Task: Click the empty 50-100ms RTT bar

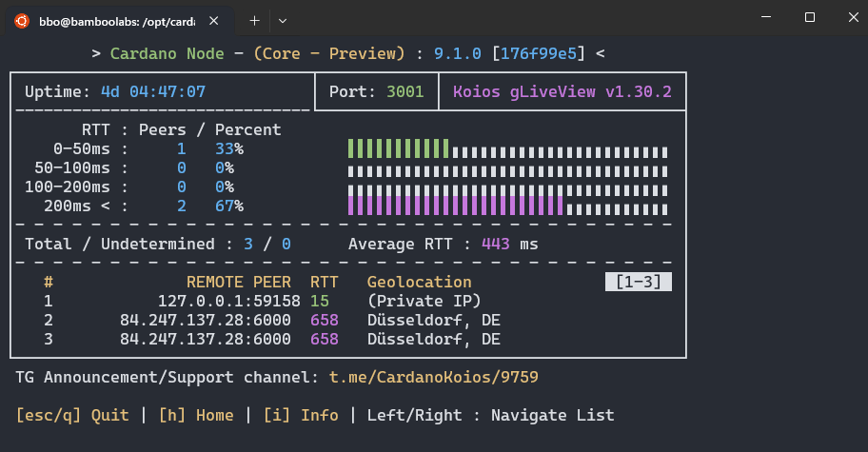Action: point(507,172)
